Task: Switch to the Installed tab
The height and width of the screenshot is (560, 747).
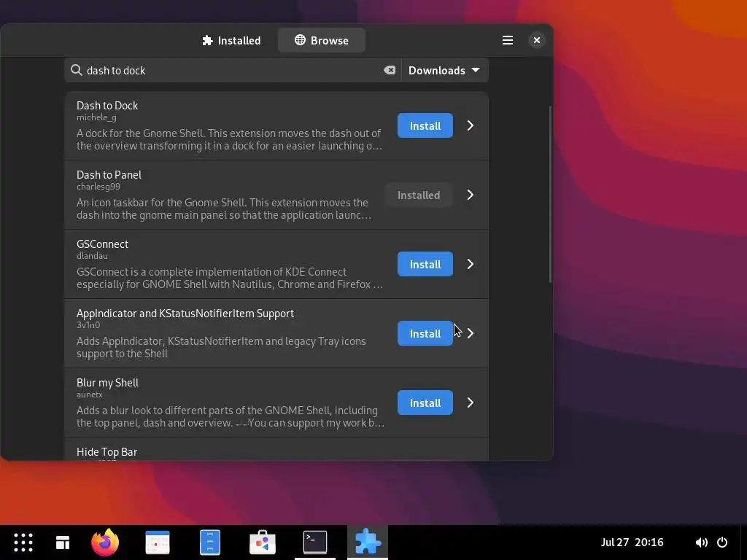Action: click(x=231, y=41)
